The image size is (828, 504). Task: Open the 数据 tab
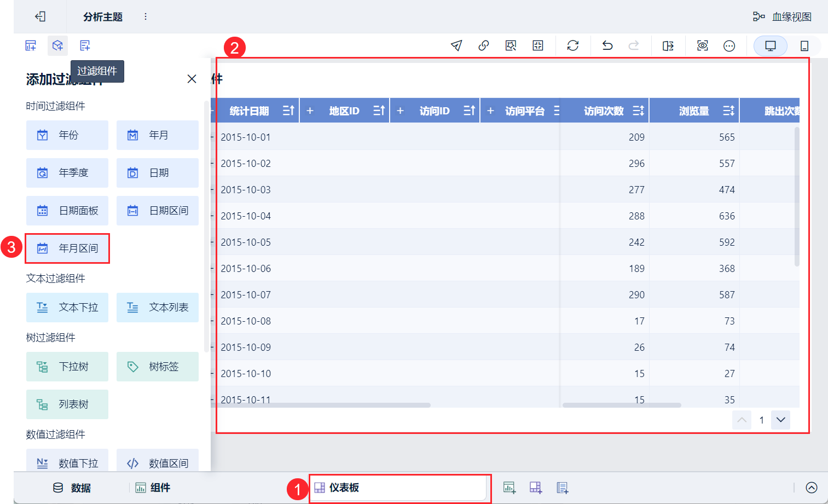pyautogui.click(x=72, y=488)
